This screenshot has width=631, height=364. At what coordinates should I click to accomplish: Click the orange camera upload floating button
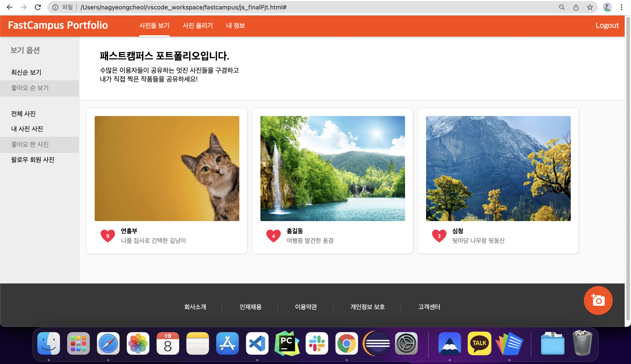[x=598, y=300]
